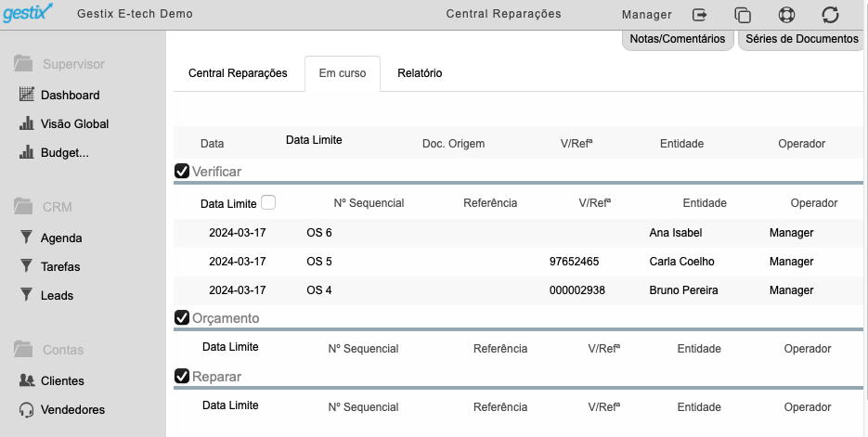Click the Agenda funnel icon
868x437 pixels.
tap(26, 238)
